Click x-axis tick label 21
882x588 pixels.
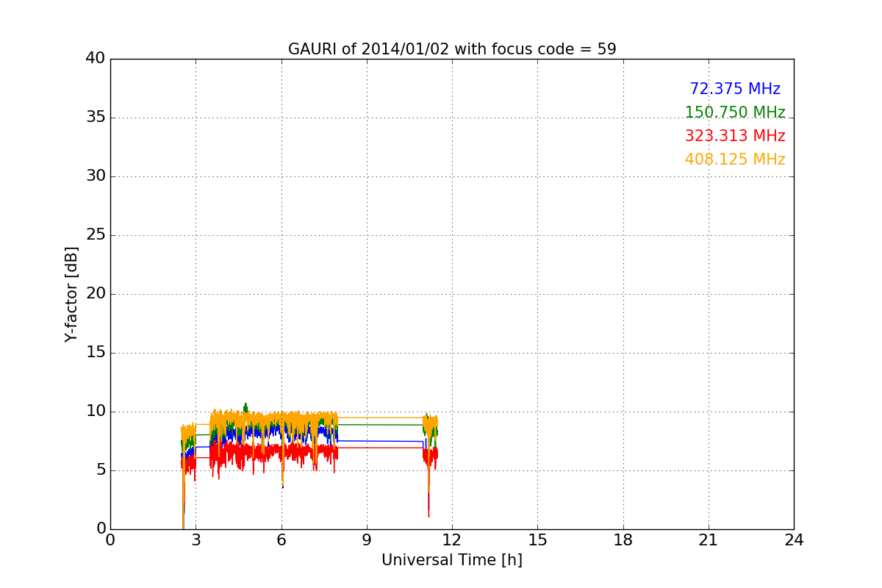709,539
